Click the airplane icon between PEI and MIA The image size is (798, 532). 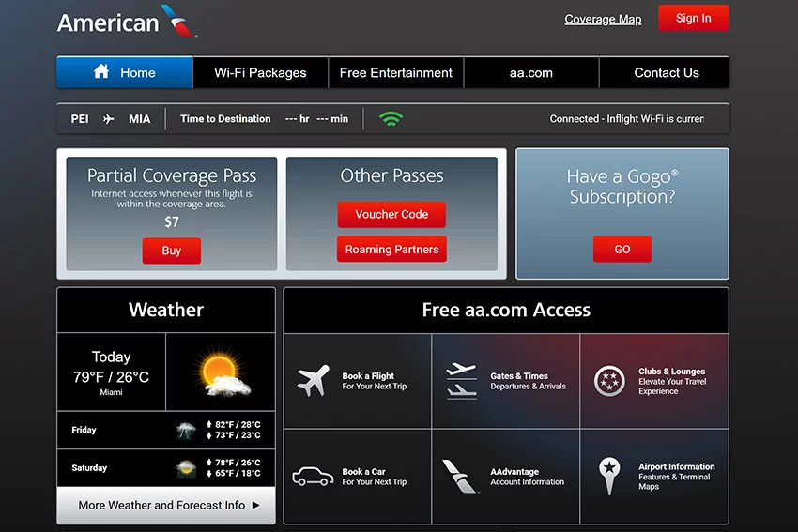(x=108, y=119)
